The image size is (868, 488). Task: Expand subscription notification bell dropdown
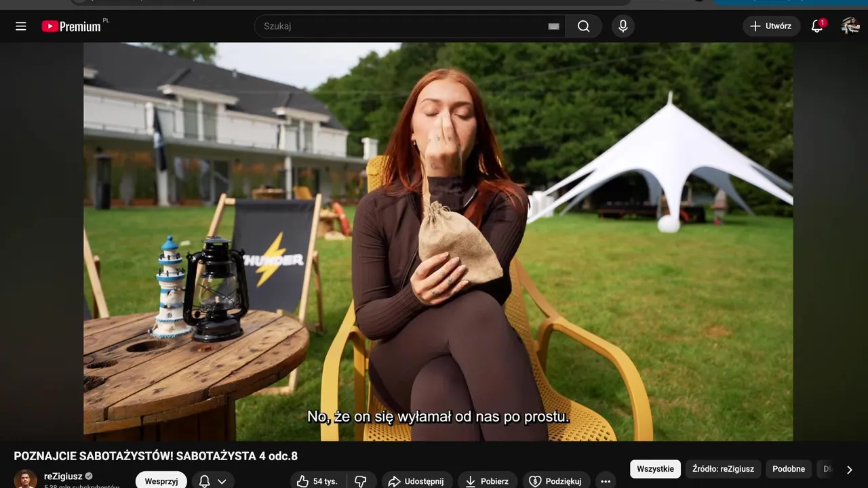point(213,481)
